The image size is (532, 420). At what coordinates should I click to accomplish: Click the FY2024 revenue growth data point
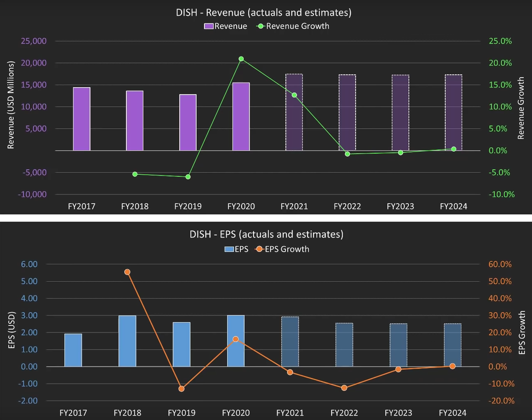click(x=454, y=149)
